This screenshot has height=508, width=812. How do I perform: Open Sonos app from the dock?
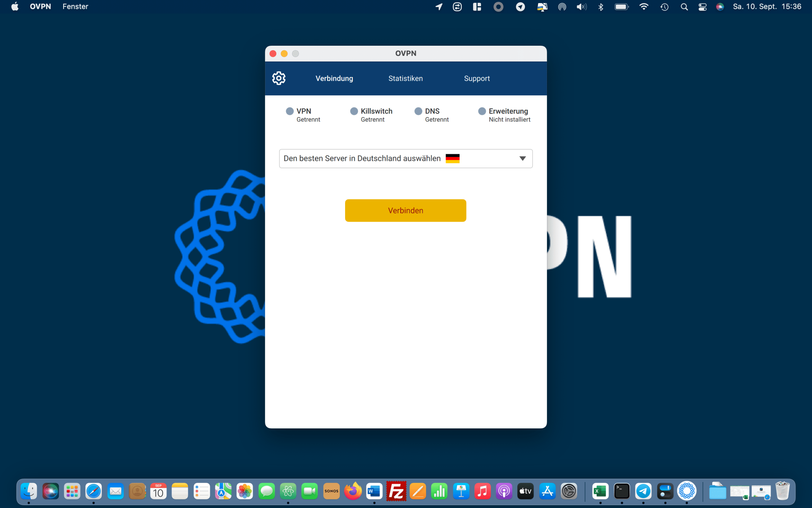331,491
